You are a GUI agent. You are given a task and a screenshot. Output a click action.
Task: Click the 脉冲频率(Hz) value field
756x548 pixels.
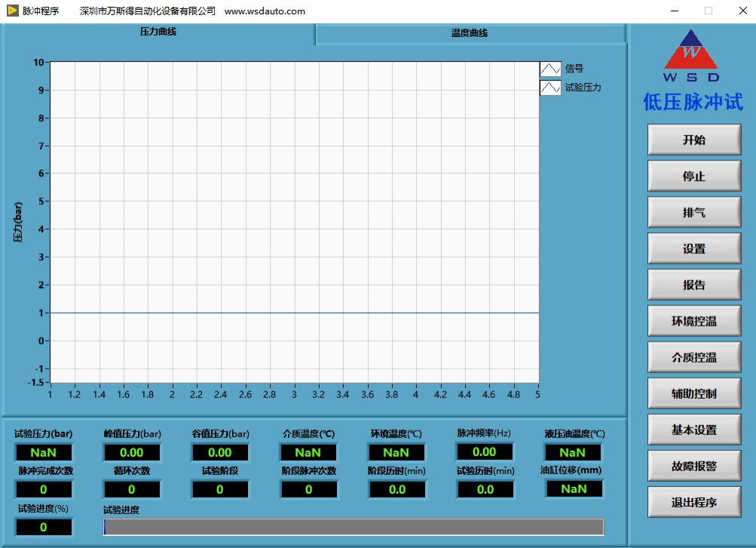click(484, 452)
